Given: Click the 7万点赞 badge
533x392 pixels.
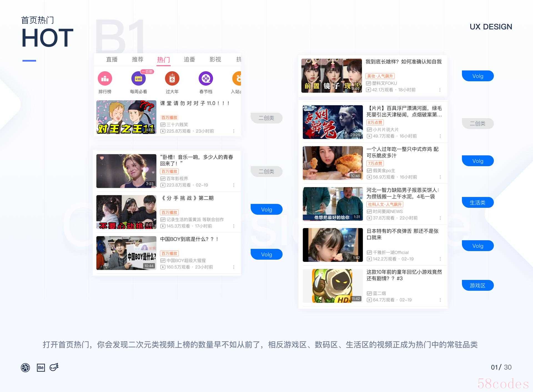Looking at the screenshot, I should pyautogui.click(x=375, y=163).
